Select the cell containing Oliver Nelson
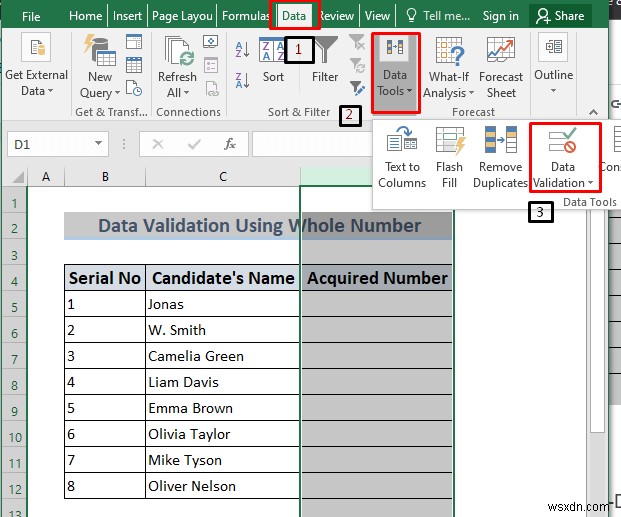 pos(223,486)
